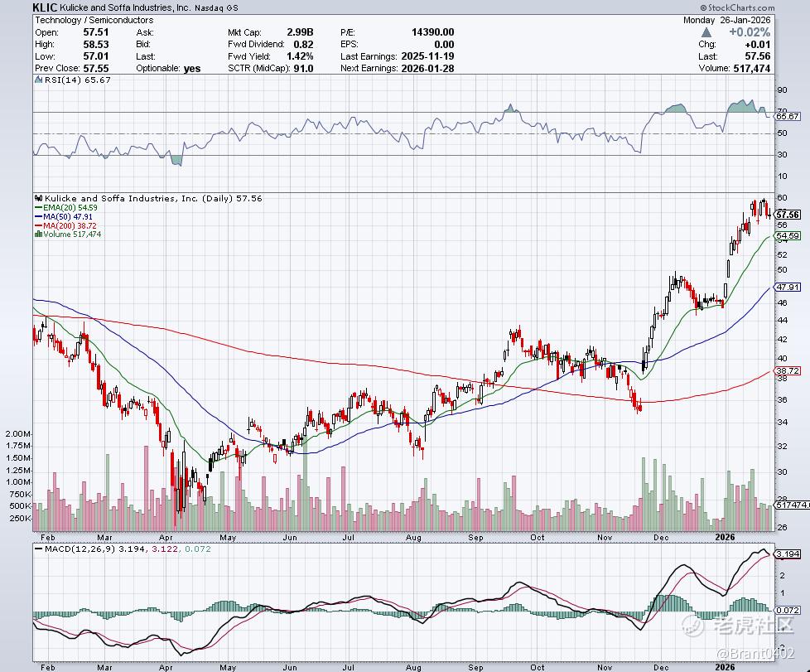Click the Low price 57.01

pos(96,56)
